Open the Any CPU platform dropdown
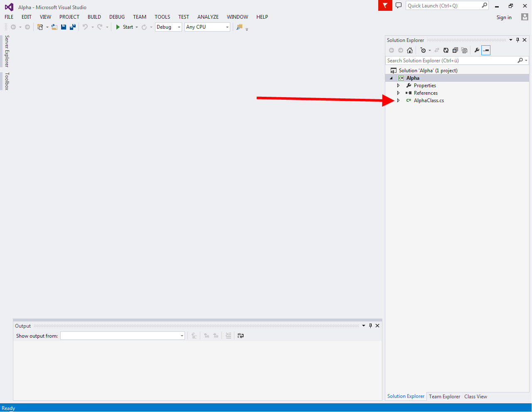The width and height of the screenshot is (532, 412). point(207,27)
